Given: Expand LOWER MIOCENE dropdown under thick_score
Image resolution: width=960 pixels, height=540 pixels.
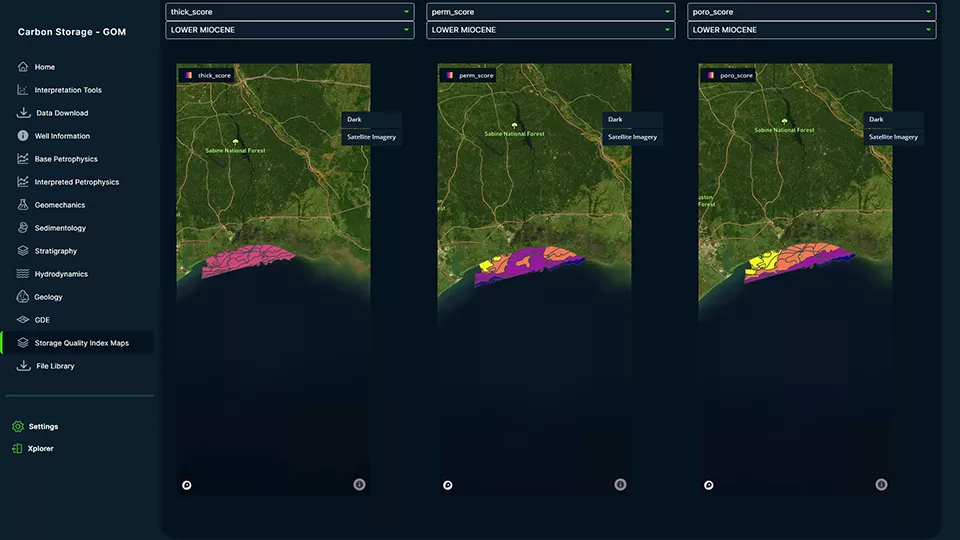Looking at the screenshot, I should (290, 30).
